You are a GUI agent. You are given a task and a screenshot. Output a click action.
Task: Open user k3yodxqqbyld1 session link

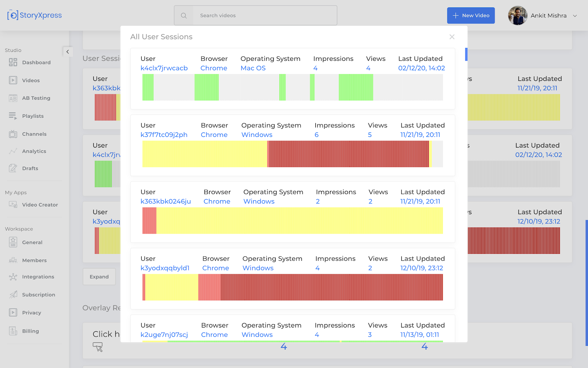pos(165,268)
